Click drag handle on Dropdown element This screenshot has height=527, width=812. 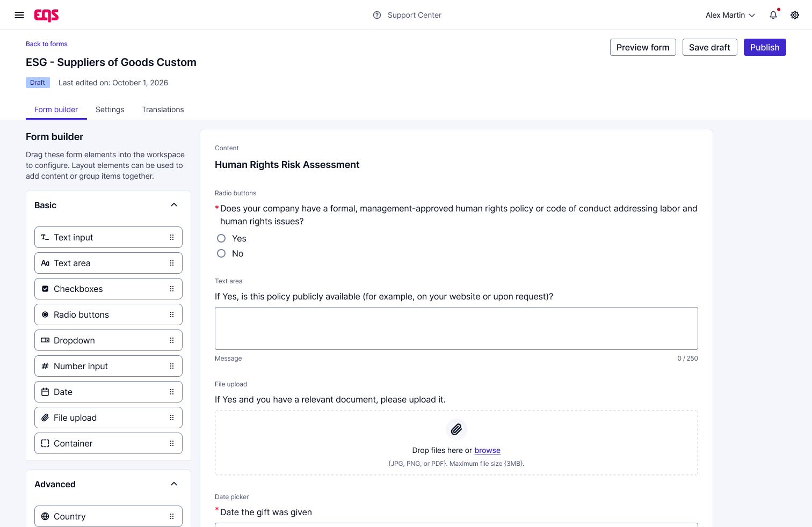172,340
